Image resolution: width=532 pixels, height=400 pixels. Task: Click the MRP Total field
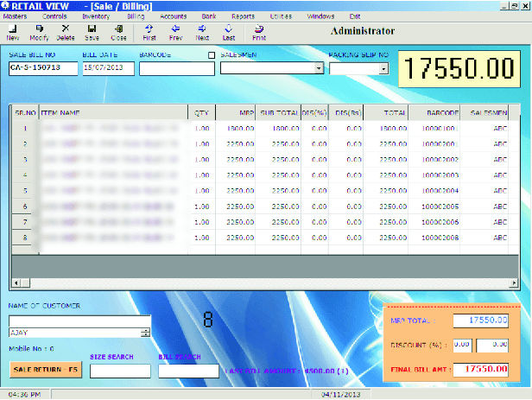(480, 321)
